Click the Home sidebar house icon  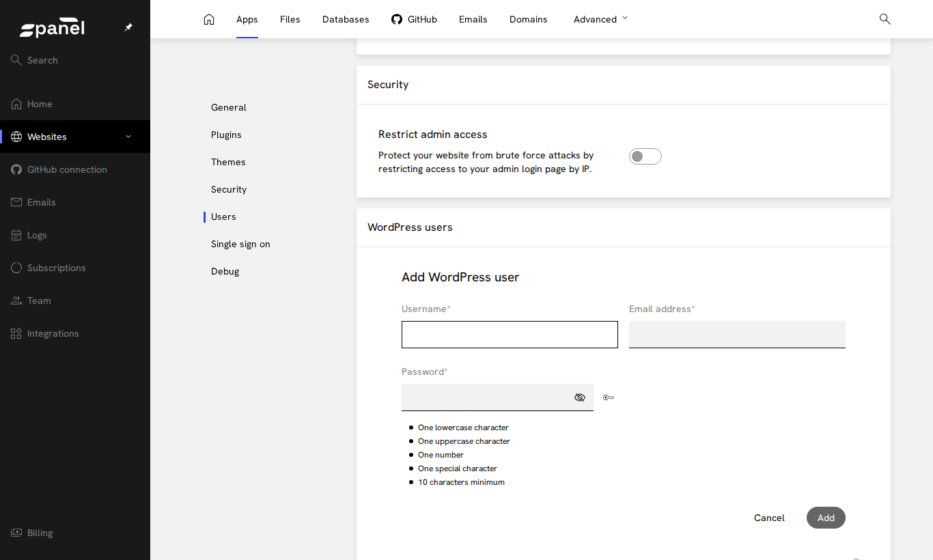16,104
